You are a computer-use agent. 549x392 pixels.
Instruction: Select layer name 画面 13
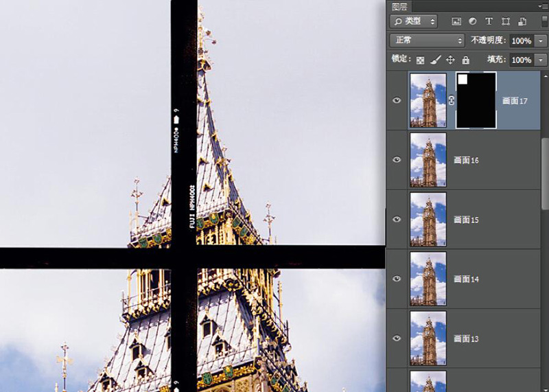pos(466,338)
